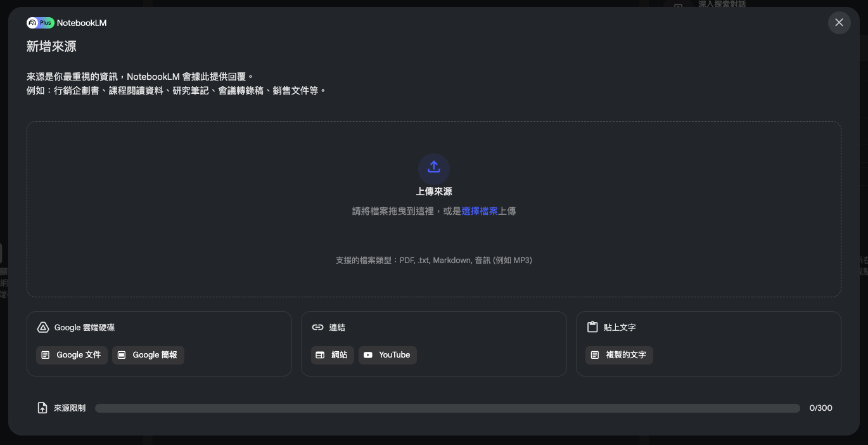Image resolution: width=868 pixels, height=445 pixels.
Task: Click the upload arrow icon in drop zone
Action: point(434,167)
